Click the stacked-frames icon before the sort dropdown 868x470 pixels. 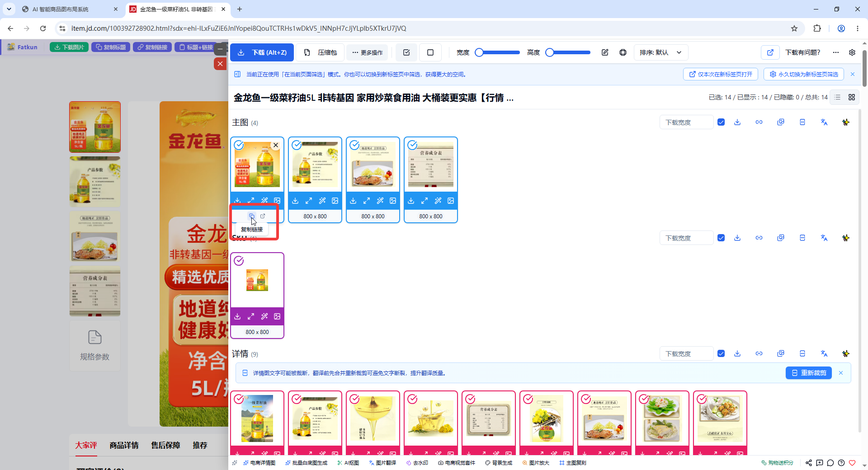tap(623, 52)
